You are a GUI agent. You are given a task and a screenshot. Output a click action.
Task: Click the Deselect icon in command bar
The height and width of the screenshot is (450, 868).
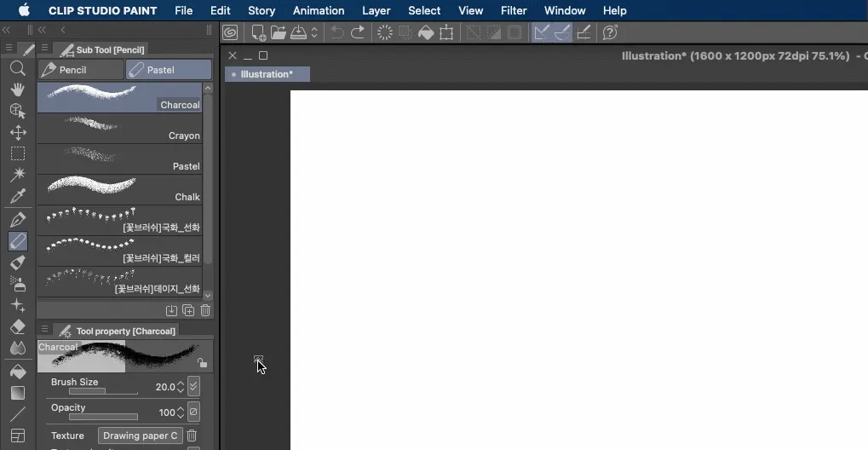point(474,32)
